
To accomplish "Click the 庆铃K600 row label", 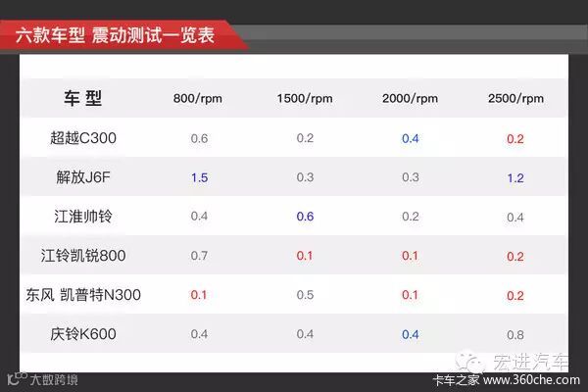I will [83, 334].
